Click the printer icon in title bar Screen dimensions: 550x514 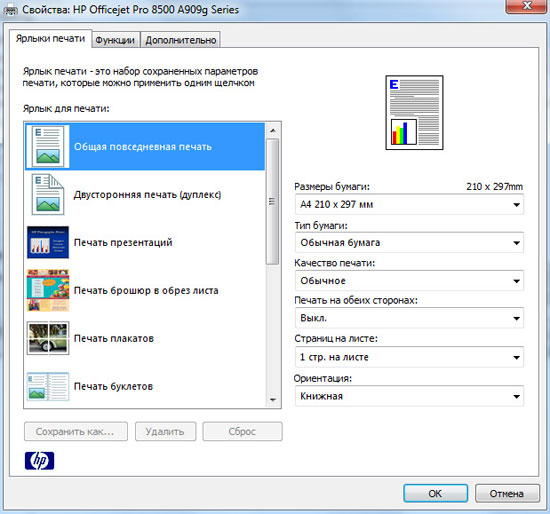coord(11,9)
